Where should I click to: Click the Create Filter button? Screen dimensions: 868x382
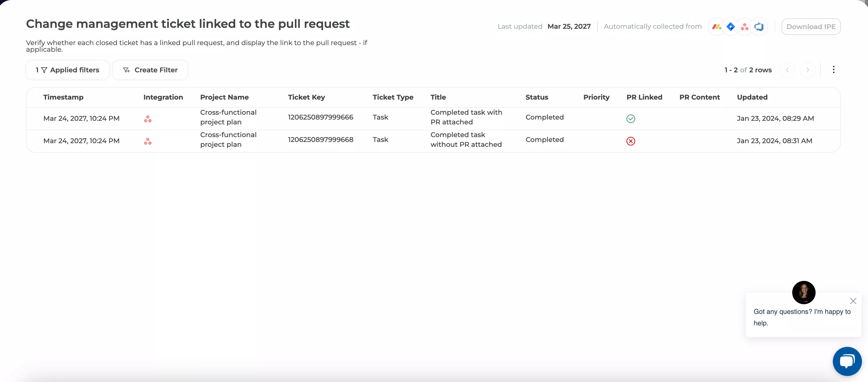(150, 70)
